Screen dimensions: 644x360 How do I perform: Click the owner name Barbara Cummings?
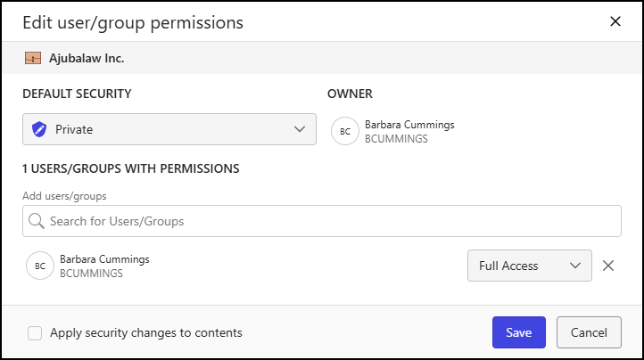pyautogui.click(x=409, y=125)
